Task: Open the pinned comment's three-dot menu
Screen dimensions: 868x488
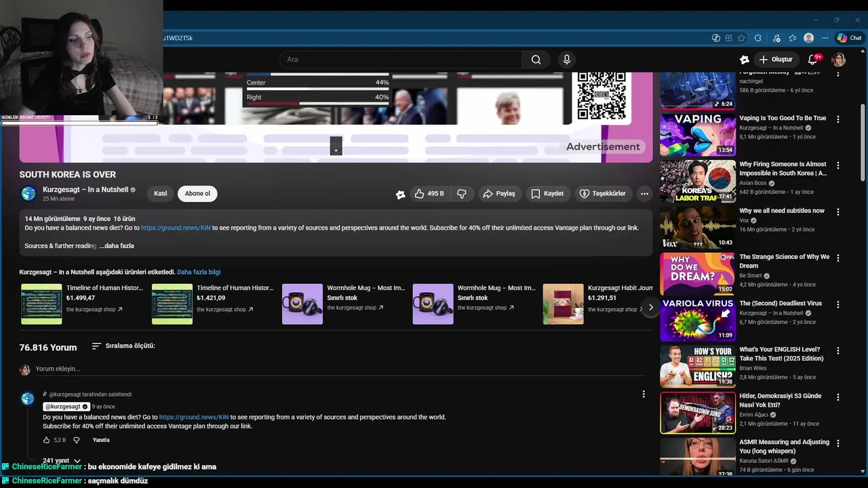Action: pos(644,394)
